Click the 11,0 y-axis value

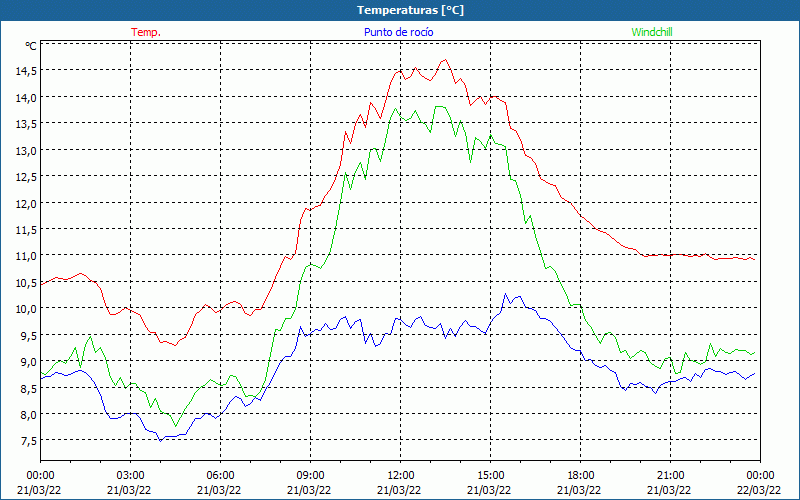26,256
